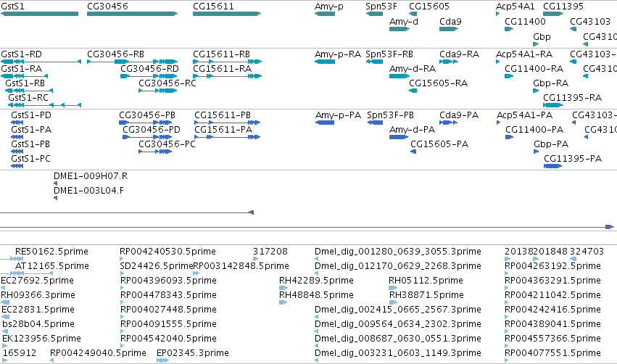
Task: Click the Spn53F gene label
Action: [x=381, y=7]
